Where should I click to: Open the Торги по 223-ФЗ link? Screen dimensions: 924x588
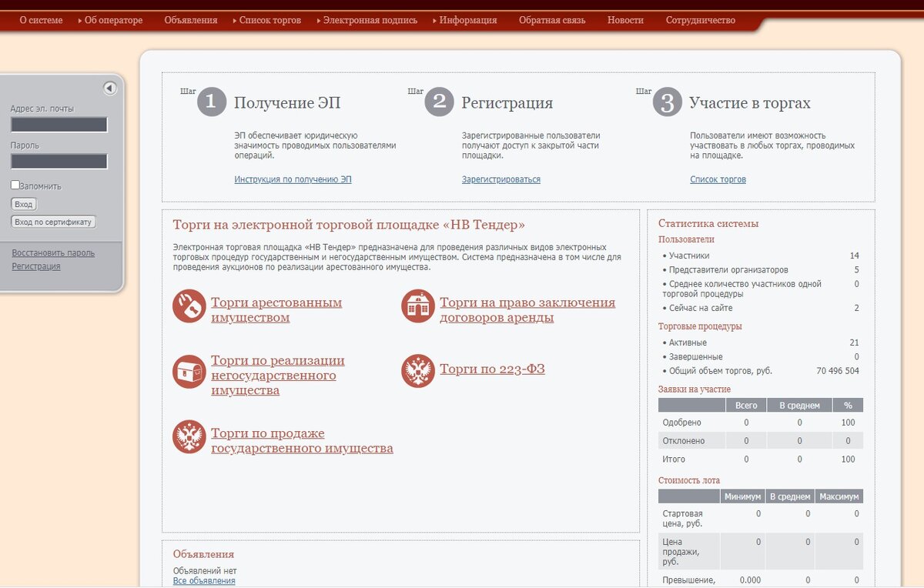pos(492,369)
